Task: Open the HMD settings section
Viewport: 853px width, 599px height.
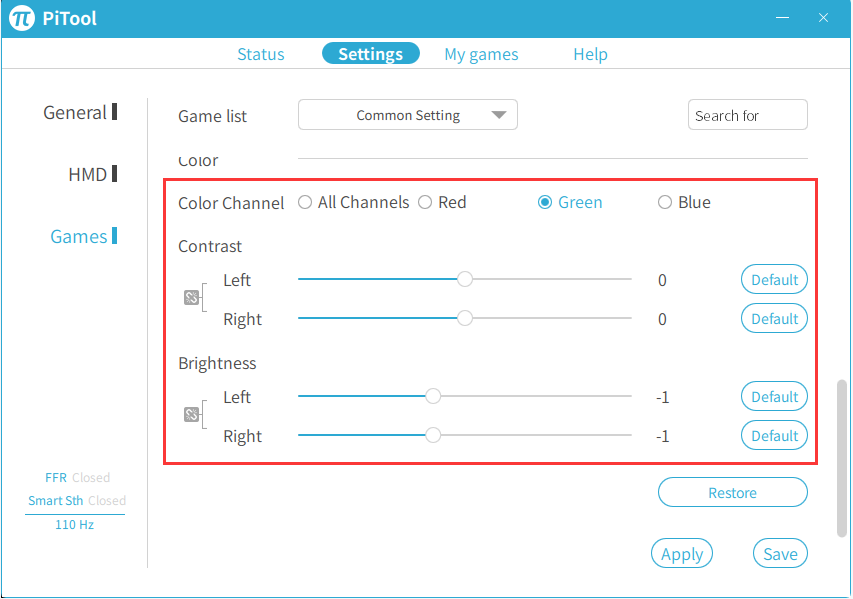Action: [x=88, y=175]
